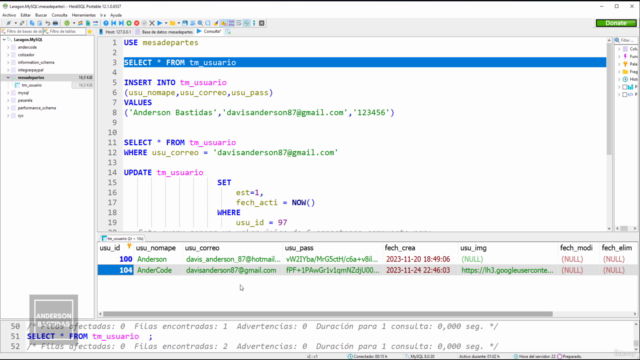
Task: Expand the performance_schema database node
Action: pos(8,108)
